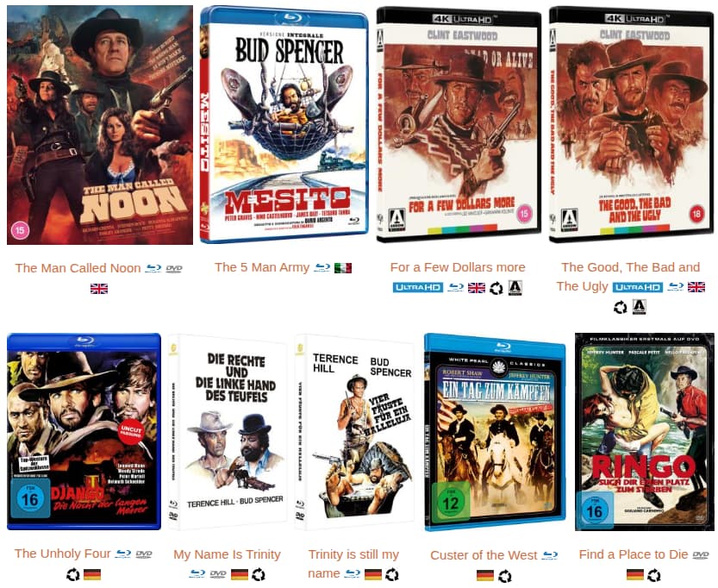Open The 5 Man Army title link

[262, 267]
